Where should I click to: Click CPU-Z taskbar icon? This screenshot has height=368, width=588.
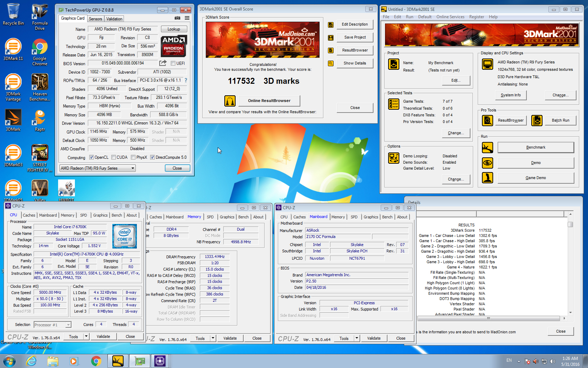point(160,361)
